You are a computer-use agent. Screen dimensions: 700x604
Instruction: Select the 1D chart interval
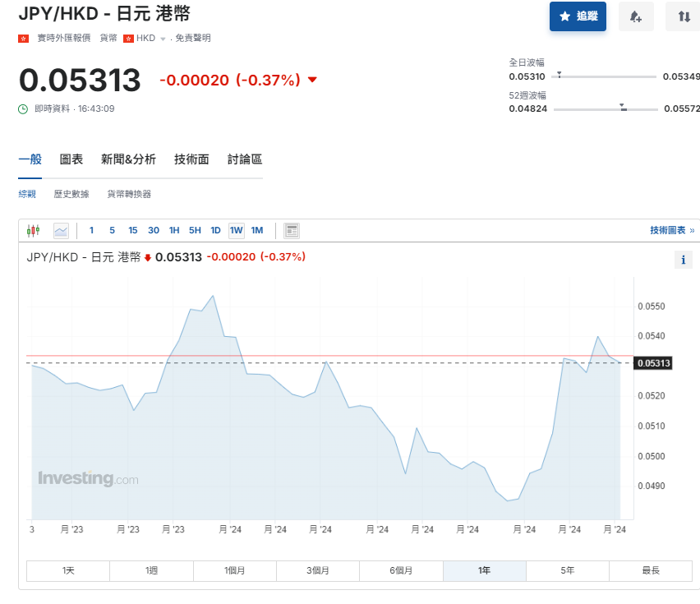tap(215, 231)
